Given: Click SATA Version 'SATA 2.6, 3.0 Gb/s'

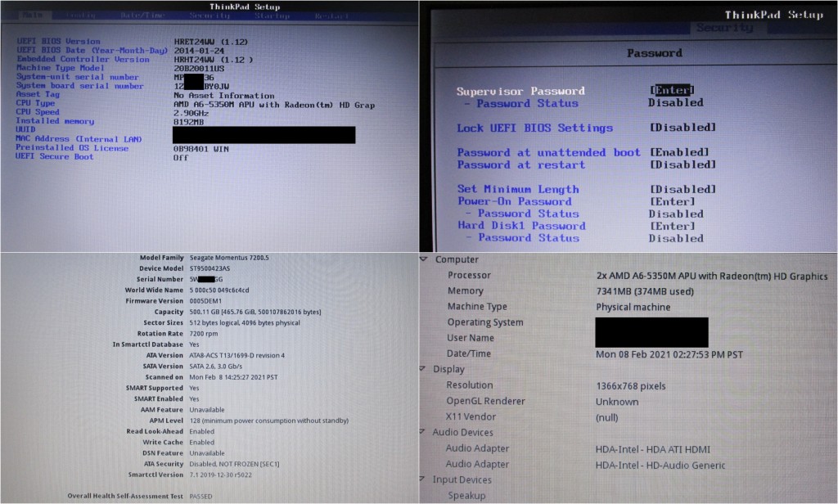Looking at the screenshot, I should pyautogui.click(x=215, y=366).
